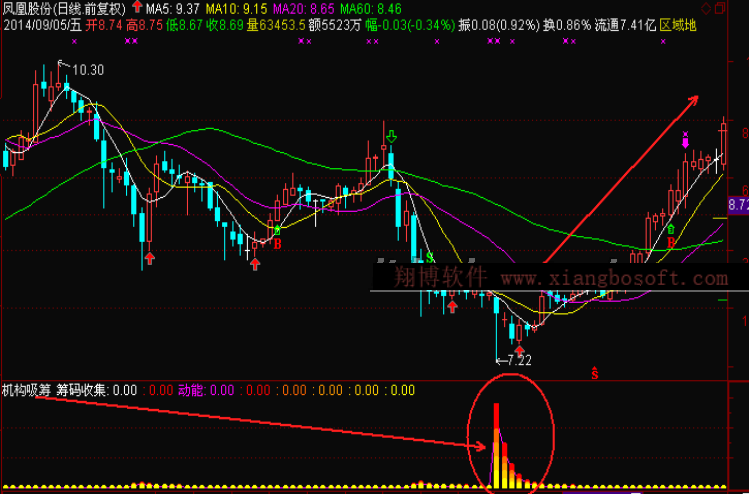
Task: Select the MA60: 8.46 indicator label
Action: coord(371,9)
